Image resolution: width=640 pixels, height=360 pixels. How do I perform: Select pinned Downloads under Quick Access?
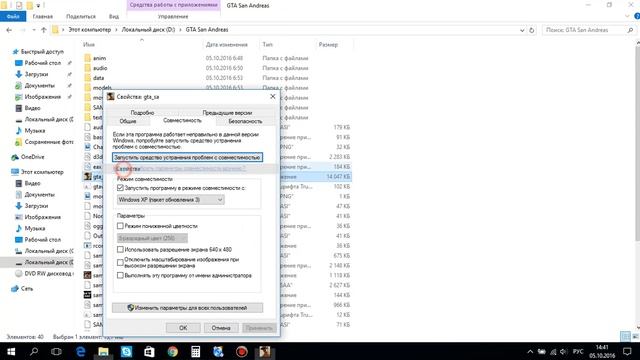[36, 74]
